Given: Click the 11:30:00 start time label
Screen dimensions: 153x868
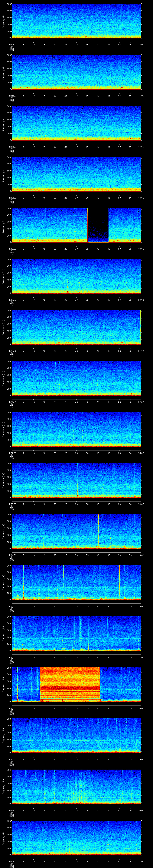Looking at the screenshot, I should (12, 861).
